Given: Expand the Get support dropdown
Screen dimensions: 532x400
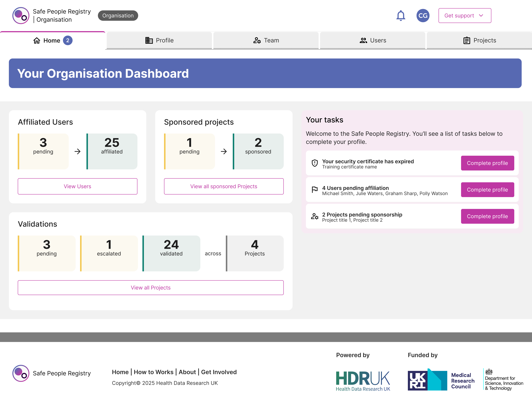Looking at the screenshot, I should 465,16.
